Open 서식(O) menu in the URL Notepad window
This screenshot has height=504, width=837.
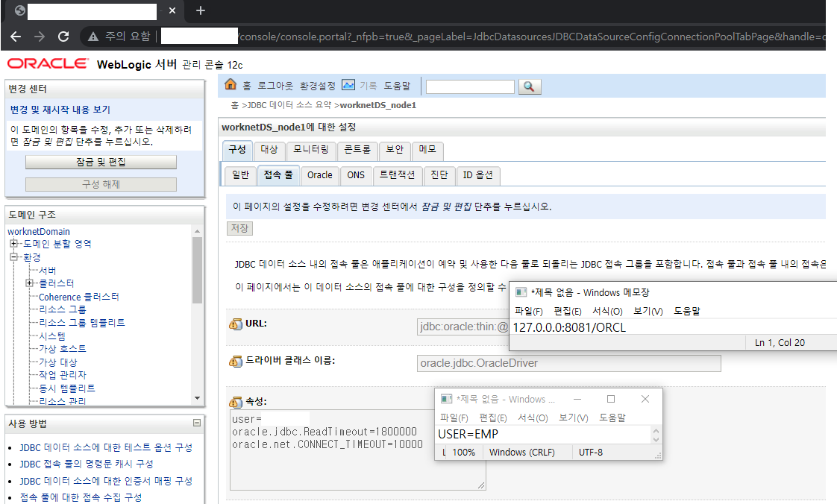click(607, 311)
